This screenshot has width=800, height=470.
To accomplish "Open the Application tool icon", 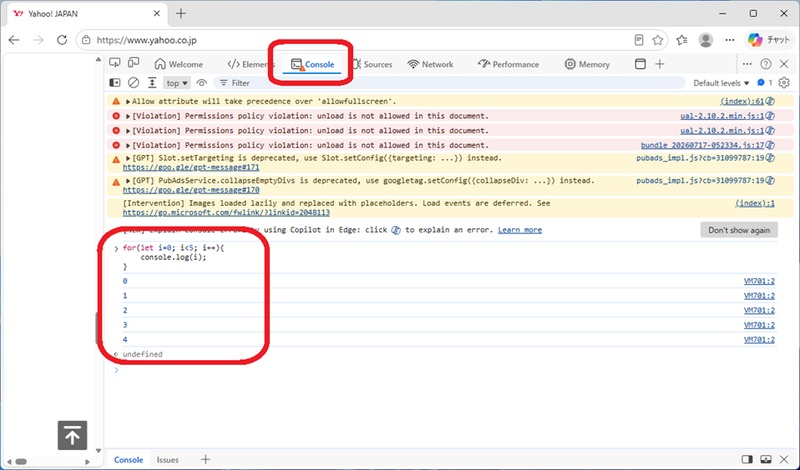I will click(x=640, y=64).
